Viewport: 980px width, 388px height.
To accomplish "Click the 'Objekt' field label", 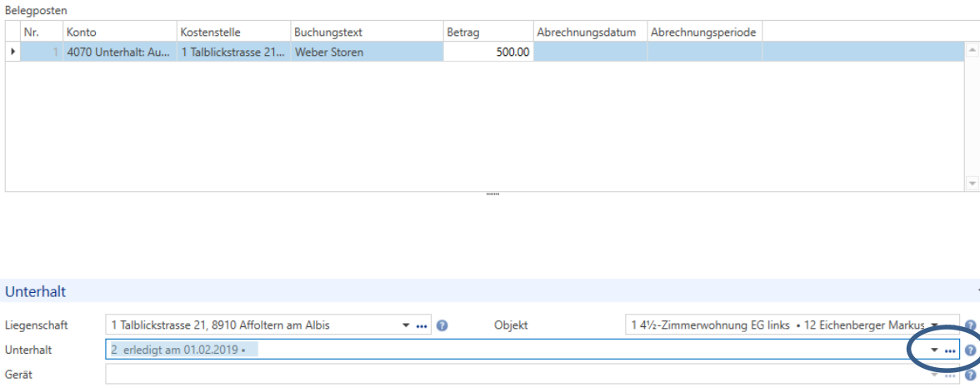I will (511, 325).
